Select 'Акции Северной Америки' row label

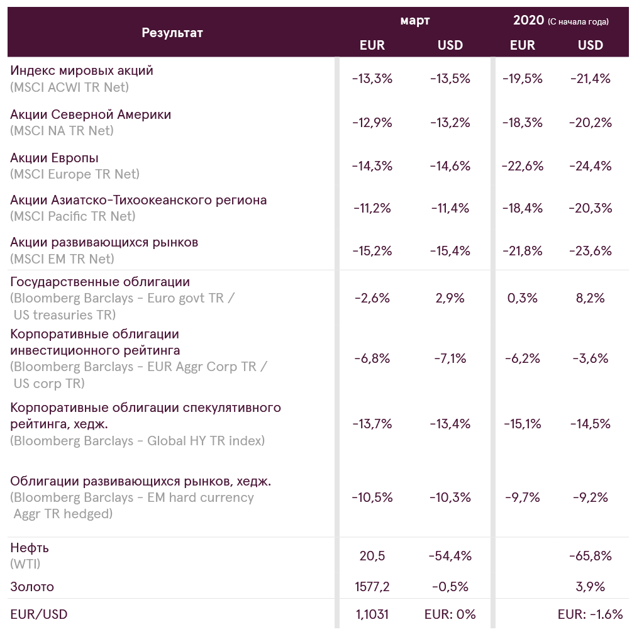(x=91, y=114)
